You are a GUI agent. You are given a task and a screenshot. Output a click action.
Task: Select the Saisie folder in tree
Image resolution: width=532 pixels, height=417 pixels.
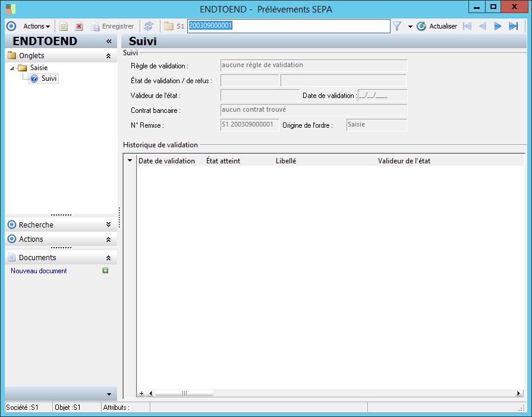33,68
